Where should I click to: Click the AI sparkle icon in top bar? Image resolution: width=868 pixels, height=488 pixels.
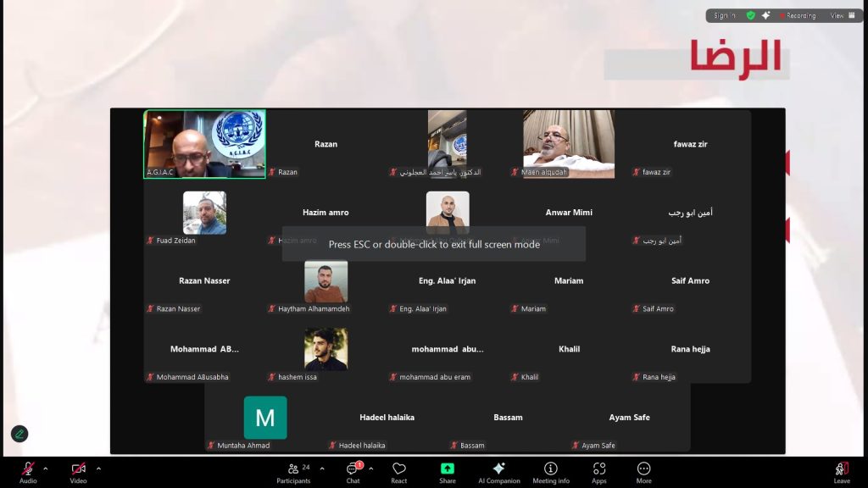(766, 15)
